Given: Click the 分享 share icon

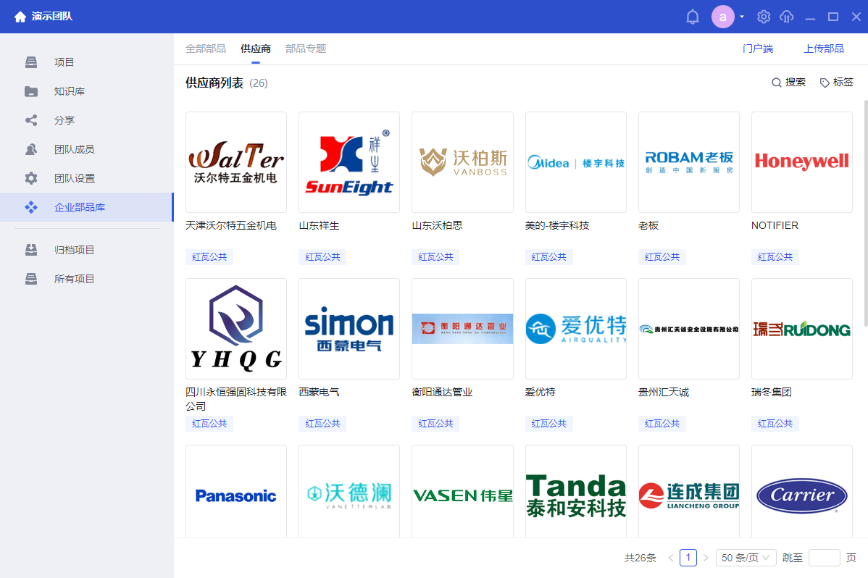Looking at the screenshot, I should 31,120.
